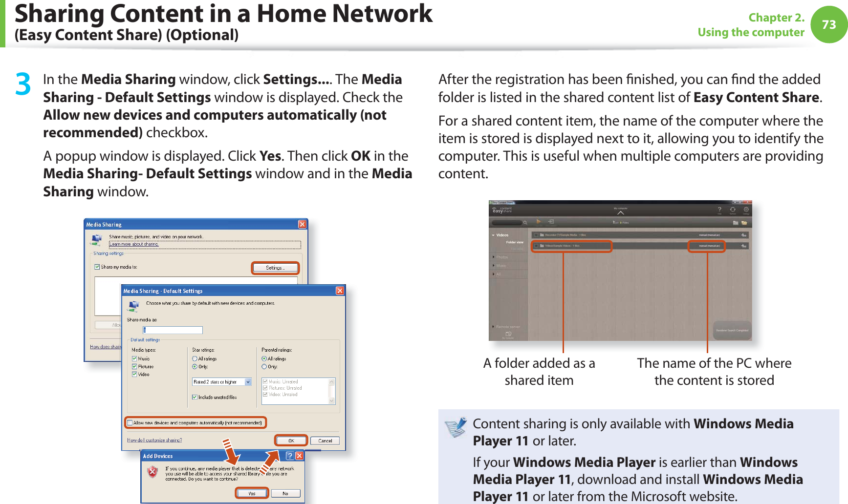Image resolution: width=848 pixels, height=504 pixels.
Task: Open the 'Learn more about sharing' link
Action: [134, 244]
